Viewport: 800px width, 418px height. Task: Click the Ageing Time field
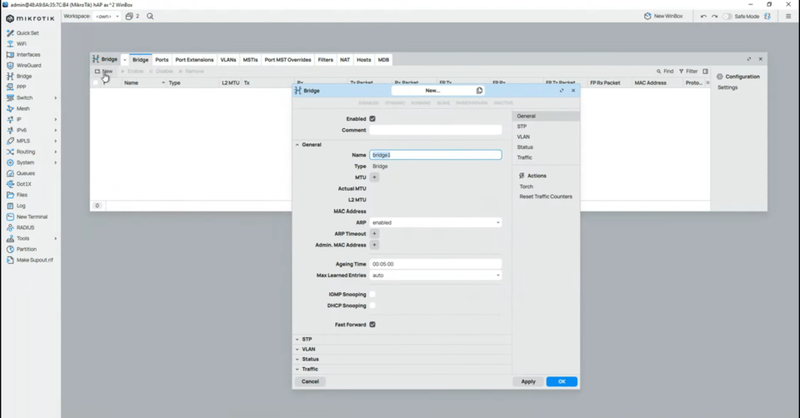click(435, 264)
